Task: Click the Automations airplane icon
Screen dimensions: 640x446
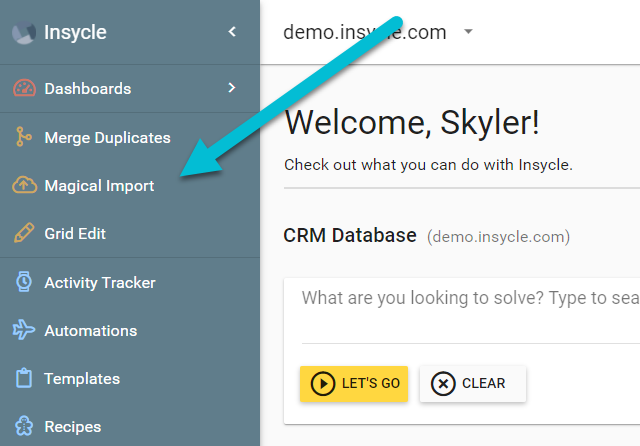Action: coord(24,330)
